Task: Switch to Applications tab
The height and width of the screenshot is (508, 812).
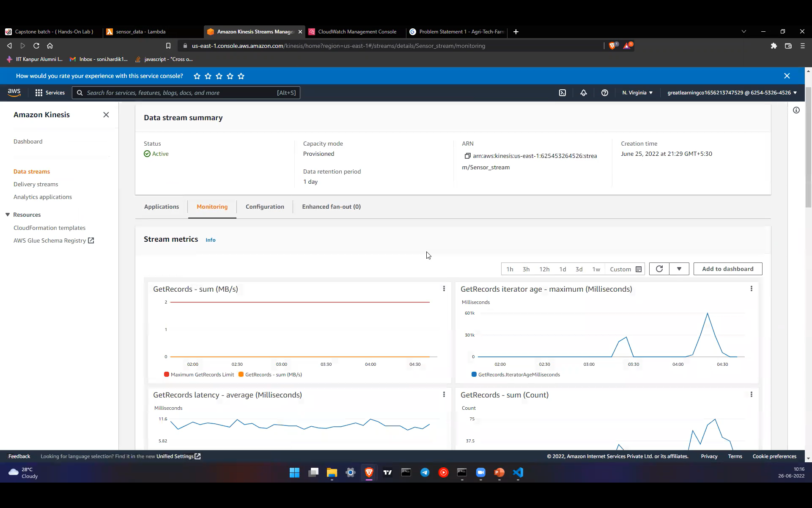Action: [x=162, y=207]
